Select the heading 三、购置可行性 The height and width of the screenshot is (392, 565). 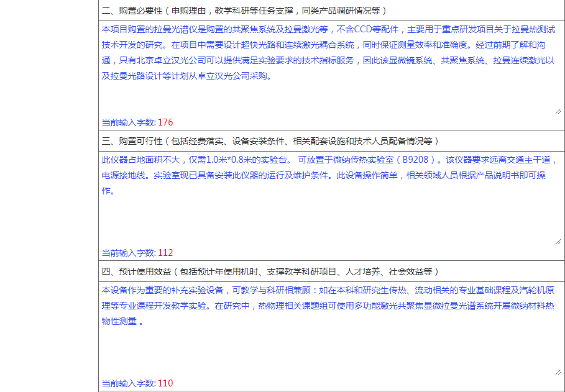(134, 141)
